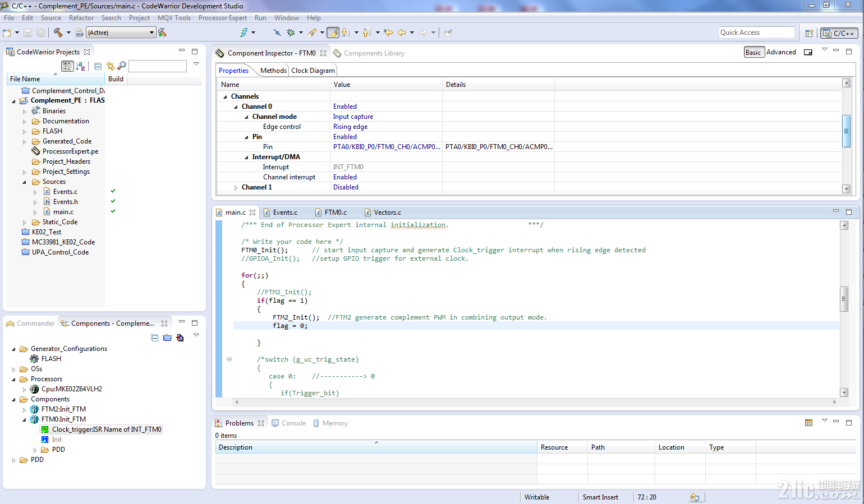Toggle Link with Editor arrows icon
Viewport: 864px width, 504px height.
coord(110,66)
